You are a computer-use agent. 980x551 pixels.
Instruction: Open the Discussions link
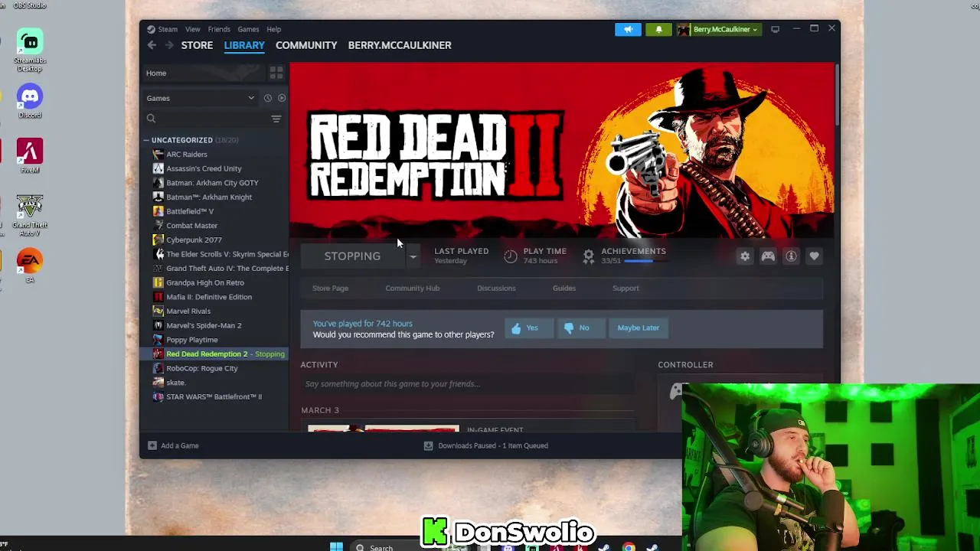coord(496,289)
